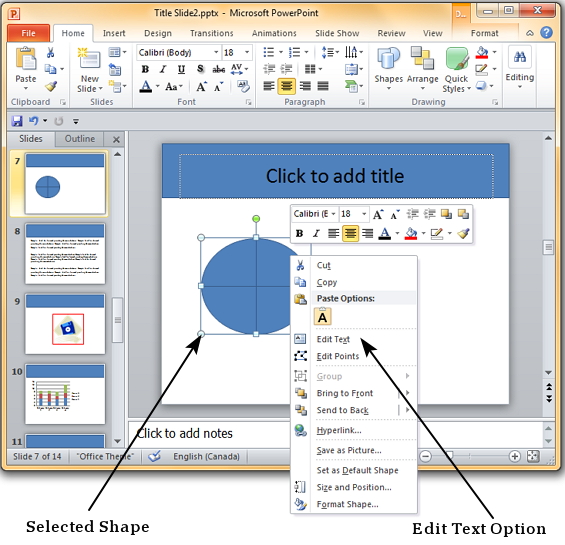Click the Clear Formatting icon in Font group
Viewport: 565px width, 545px height.
[243, 86]
